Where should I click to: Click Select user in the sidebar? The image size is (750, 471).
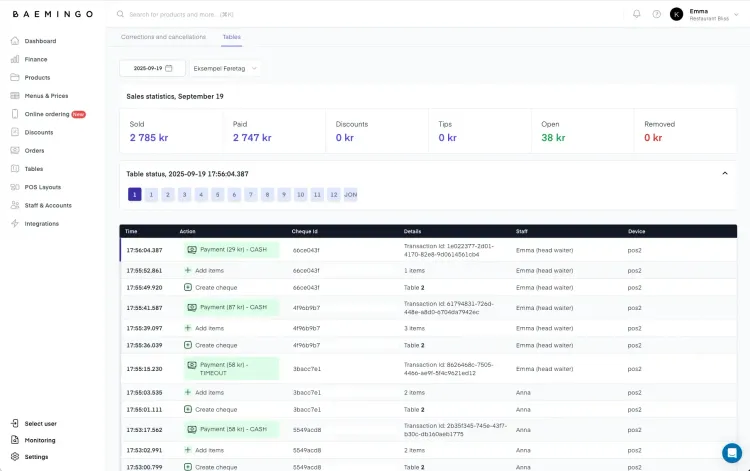point(40,423)
